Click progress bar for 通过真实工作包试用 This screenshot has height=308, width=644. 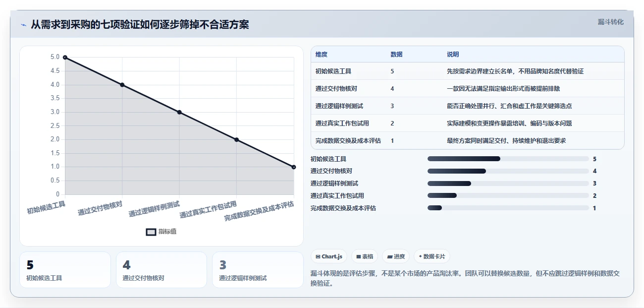[508, 196]
